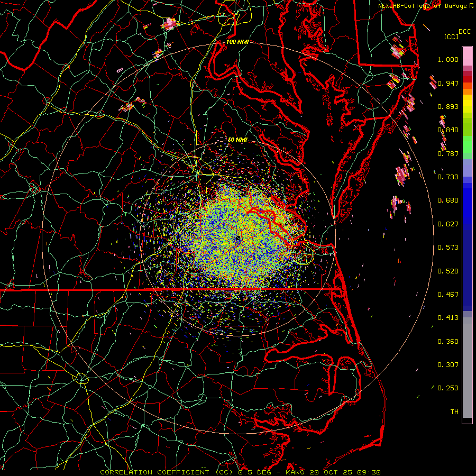The image size is (476, 476).
Task: Click the 0.467 legend value
Action: point(448,295)
